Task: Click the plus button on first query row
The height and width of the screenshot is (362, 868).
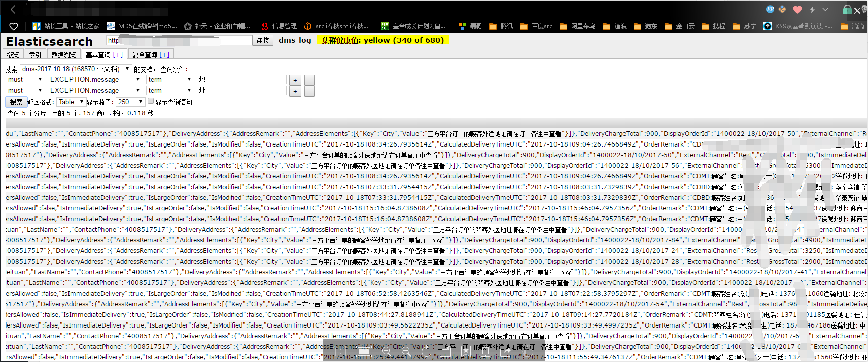Action: click(295, 80)
